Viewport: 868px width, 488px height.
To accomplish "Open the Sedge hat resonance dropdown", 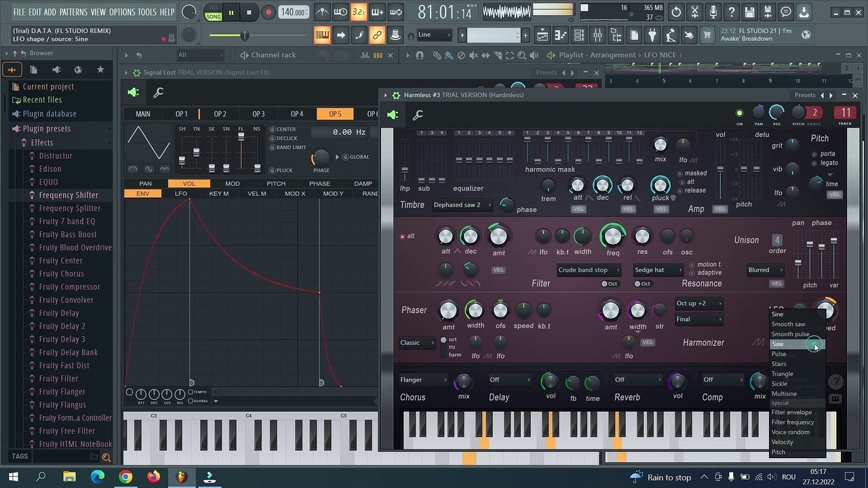I will click(657, 270).
